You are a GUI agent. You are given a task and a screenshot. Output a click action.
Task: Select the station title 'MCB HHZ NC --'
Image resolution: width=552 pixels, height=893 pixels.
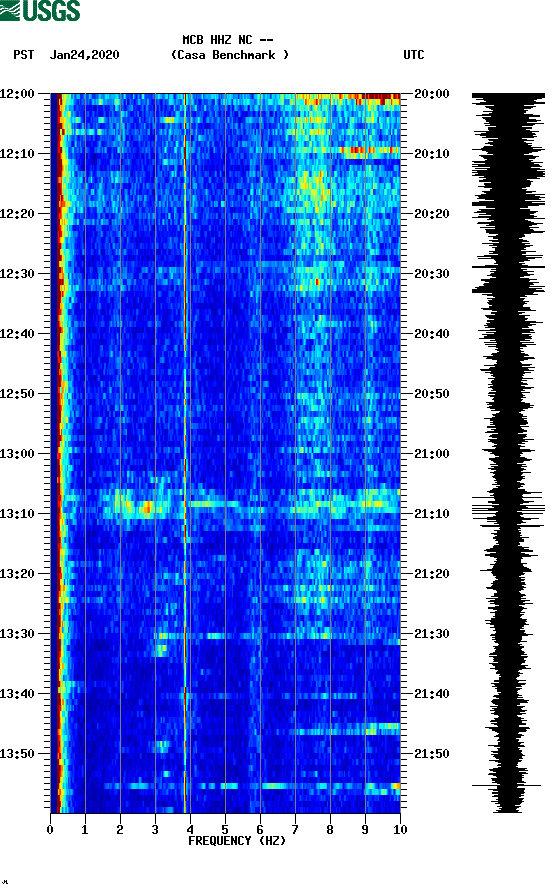[x=228, y=40]
